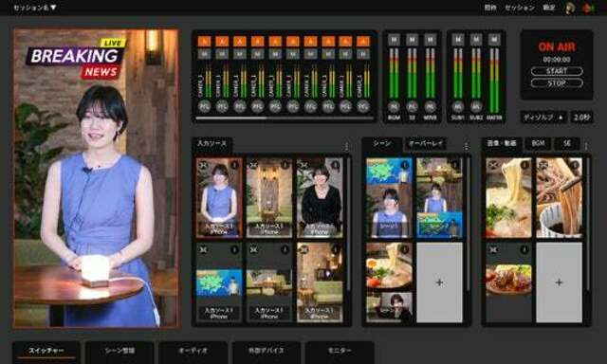Click the START button under ON AIR
The width and height of the screenshot is (607, 364).
pyautogui.click(x=557, y=71)
